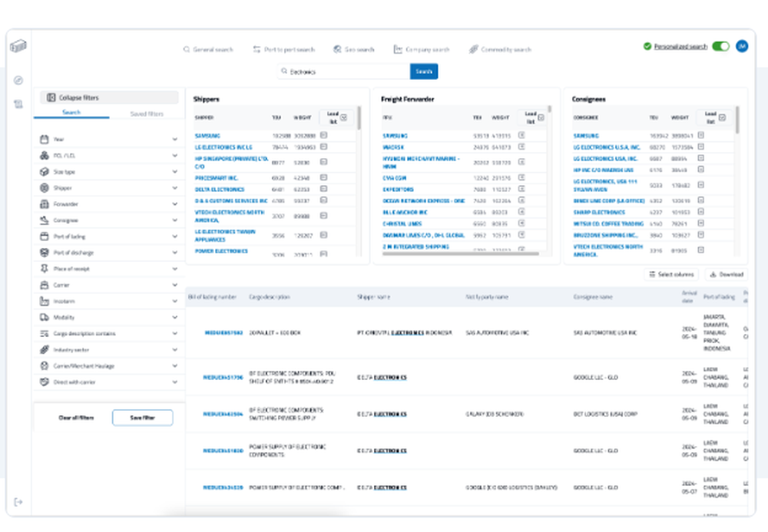The height and width of the screenshot is (532, 768).
Task: Click the Consignees table vertical scrollbar
Action: [x=737, y=120]
